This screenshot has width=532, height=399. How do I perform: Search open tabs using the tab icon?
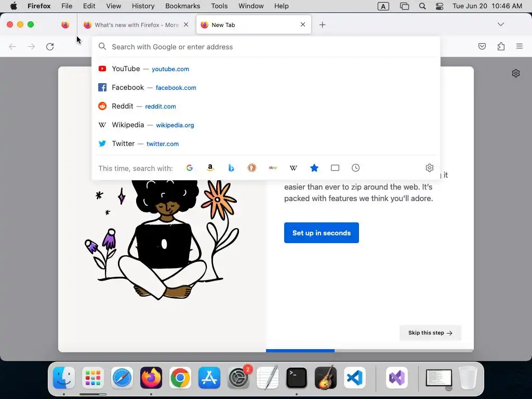335,168
